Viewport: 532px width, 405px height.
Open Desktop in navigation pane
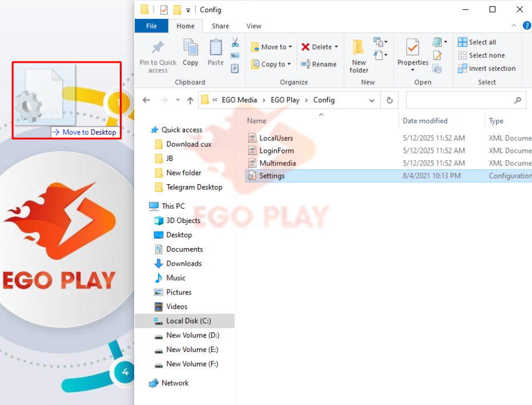coord(179,235)
